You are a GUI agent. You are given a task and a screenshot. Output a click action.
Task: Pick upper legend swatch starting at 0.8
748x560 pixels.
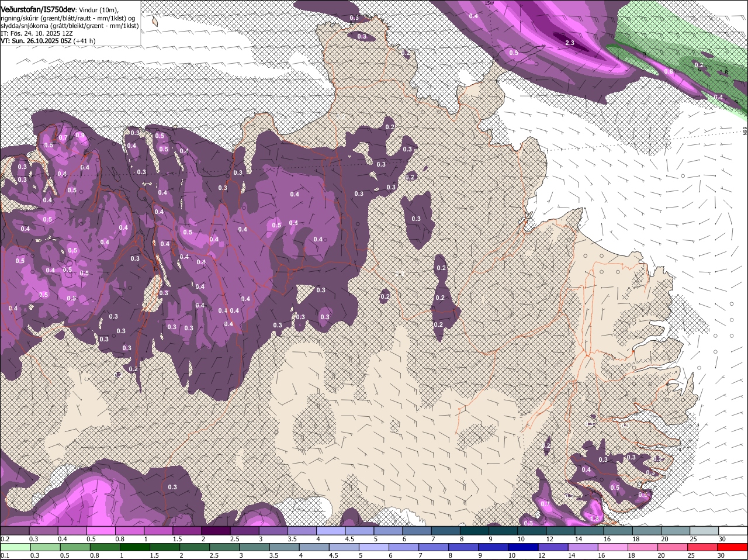click(130, 530)
